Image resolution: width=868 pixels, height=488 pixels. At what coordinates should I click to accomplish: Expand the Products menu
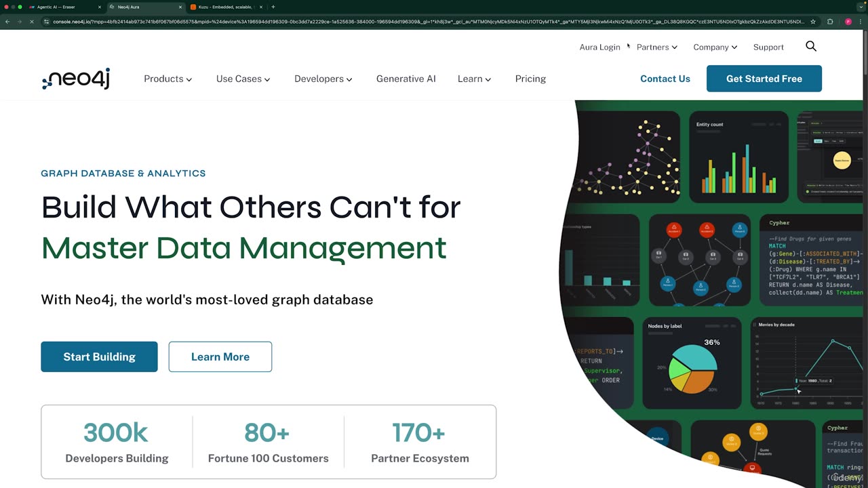click(x=167, y=79)
